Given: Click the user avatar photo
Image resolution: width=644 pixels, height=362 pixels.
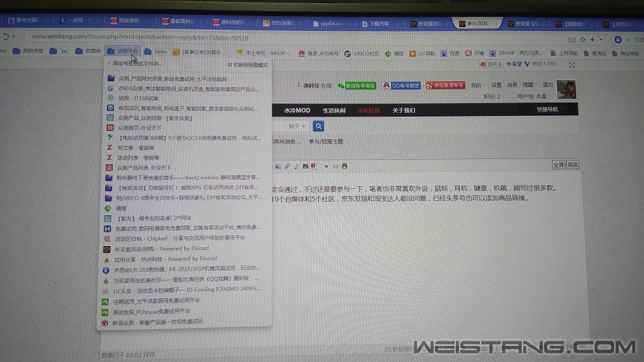Looking at the screenshot, I should 566,89.
